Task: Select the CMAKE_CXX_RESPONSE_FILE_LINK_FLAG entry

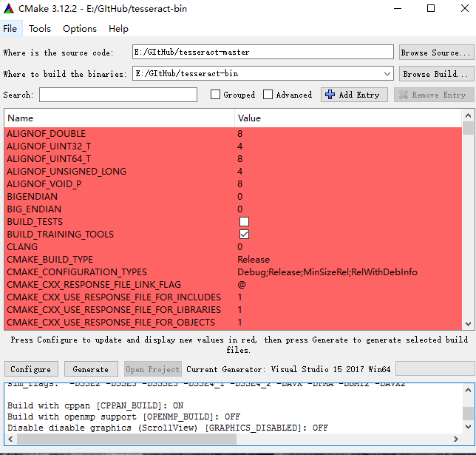Action: [x=94, y=285]
